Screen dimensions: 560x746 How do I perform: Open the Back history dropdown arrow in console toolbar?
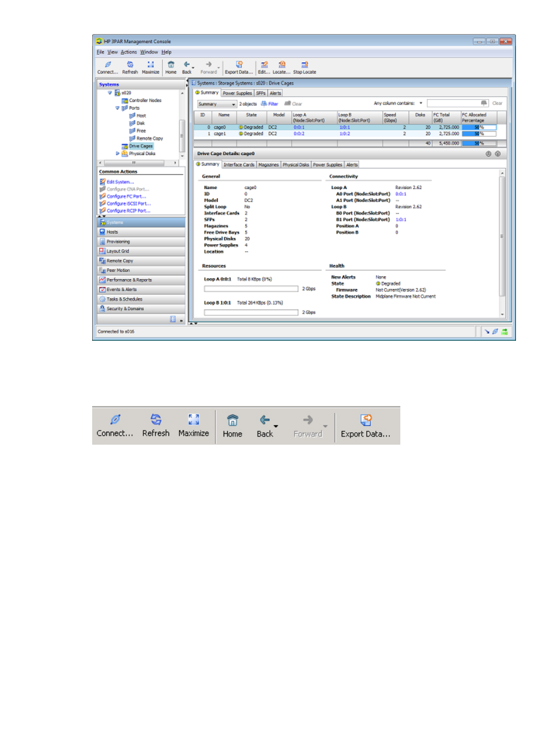click(x=193, y=67)
